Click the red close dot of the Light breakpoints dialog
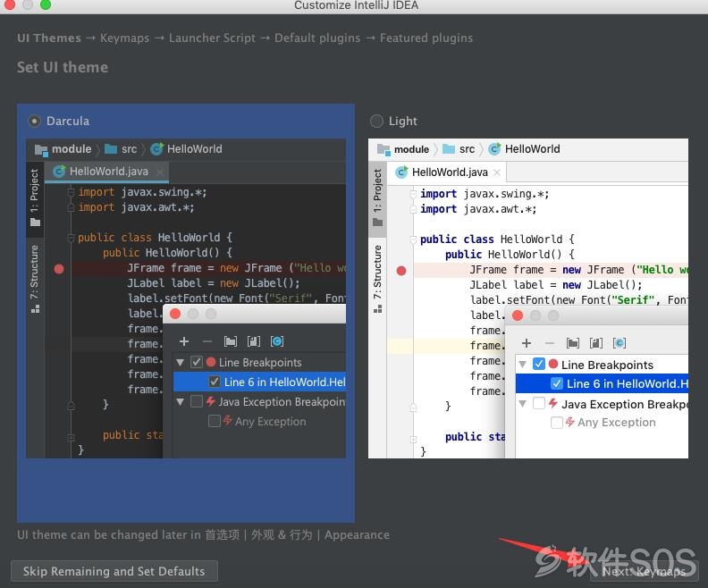Viewport: 708px width, 588px height. coord(518,315)
